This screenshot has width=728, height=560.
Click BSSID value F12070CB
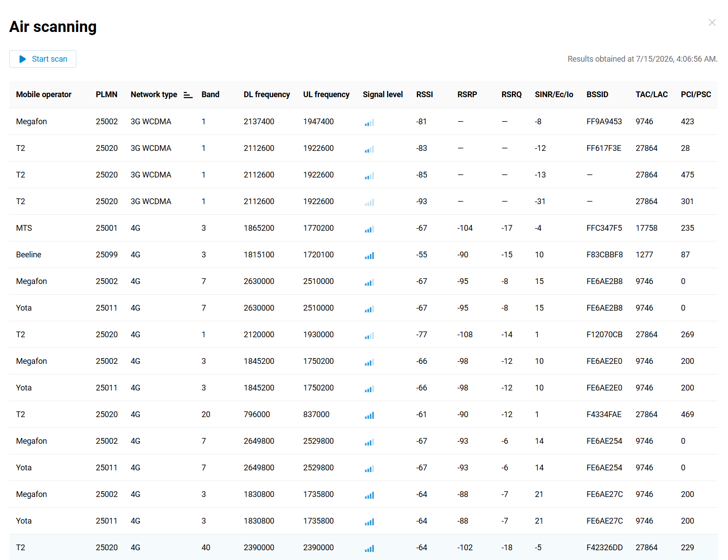coord(604,335)
